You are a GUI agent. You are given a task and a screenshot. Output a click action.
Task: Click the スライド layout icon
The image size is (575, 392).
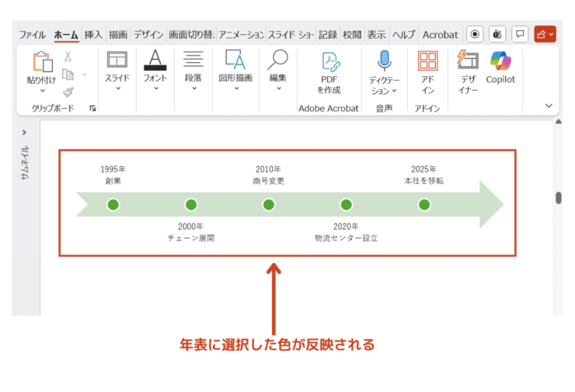(117, 59)
